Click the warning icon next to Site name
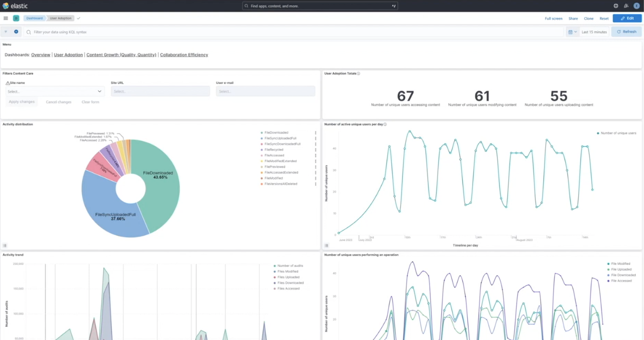Image resolution: width=644 pixels, height=340 pixels. (8, 83)
